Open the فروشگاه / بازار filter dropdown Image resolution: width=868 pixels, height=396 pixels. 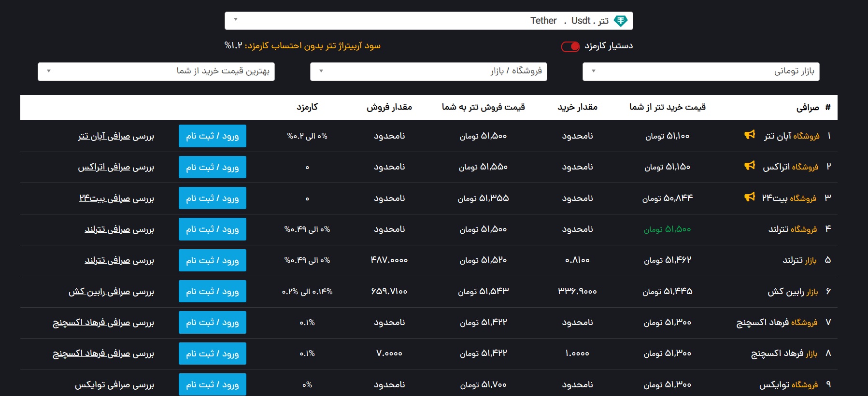pos(428,71)
